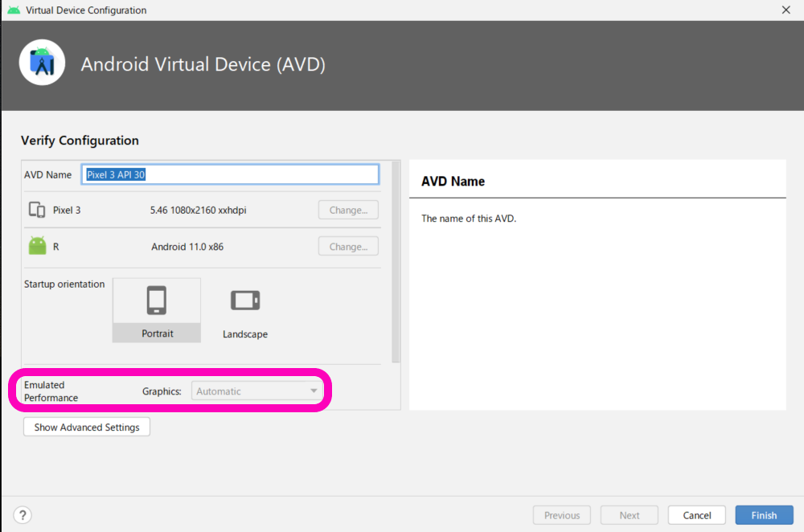
Task: Click the 'The name of this AVD.' description
Action: point(469,219)
